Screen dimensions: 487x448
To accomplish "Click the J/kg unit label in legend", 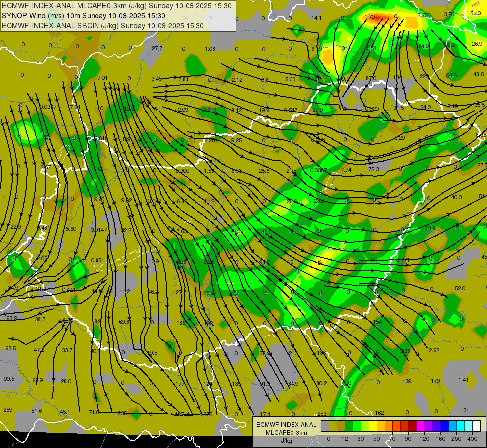I will point(287,441).
